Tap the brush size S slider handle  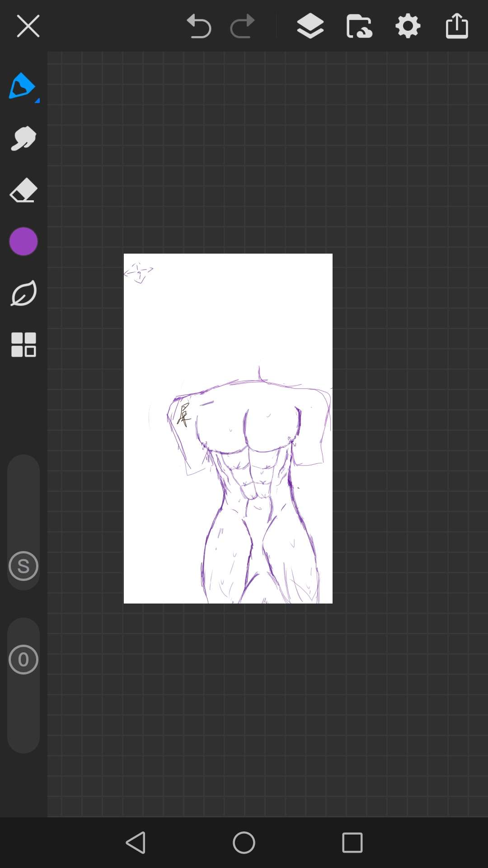coord(23,566)
